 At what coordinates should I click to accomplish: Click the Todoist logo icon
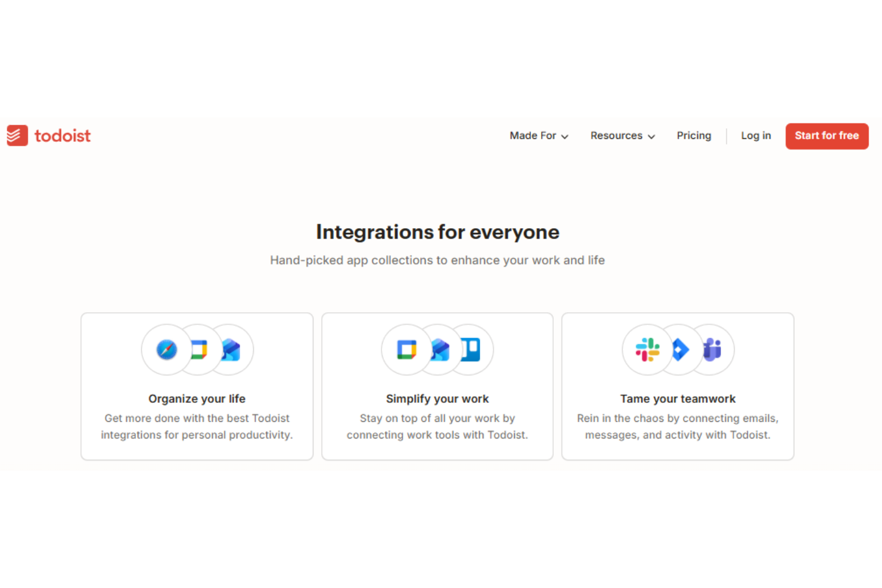pyautogui.click(x=17, y=135)
